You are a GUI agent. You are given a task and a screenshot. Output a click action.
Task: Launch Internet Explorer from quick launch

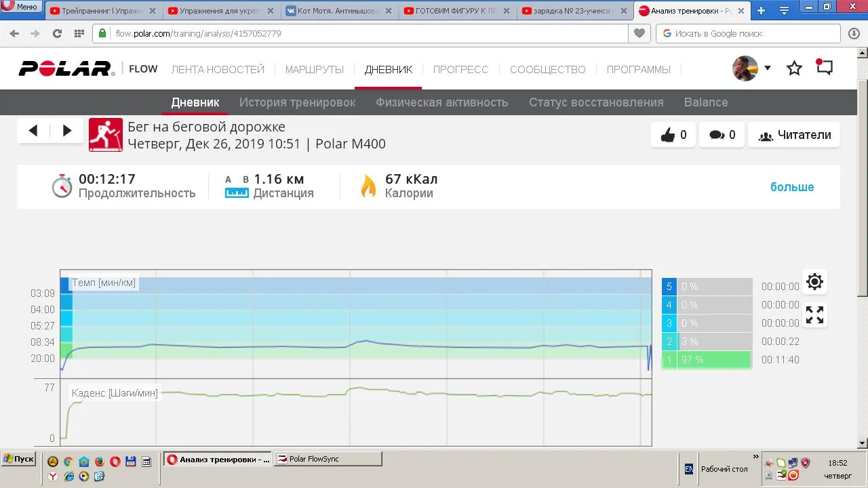(68, 476)
